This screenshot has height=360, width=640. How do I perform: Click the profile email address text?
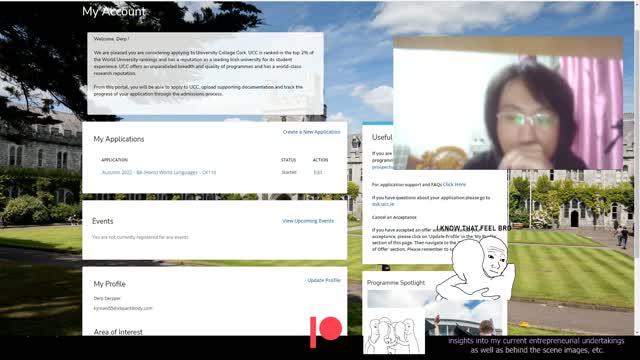(123, 308)
